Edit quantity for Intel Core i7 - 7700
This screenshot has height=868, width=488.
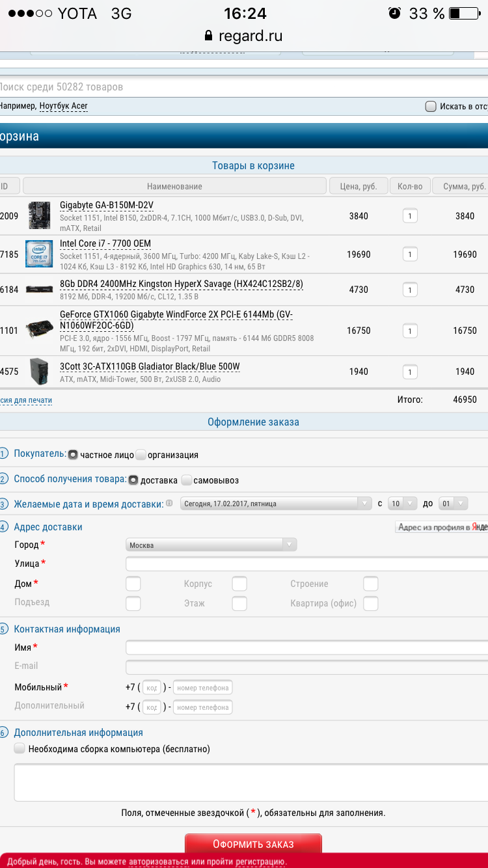[x=410, y=254]
